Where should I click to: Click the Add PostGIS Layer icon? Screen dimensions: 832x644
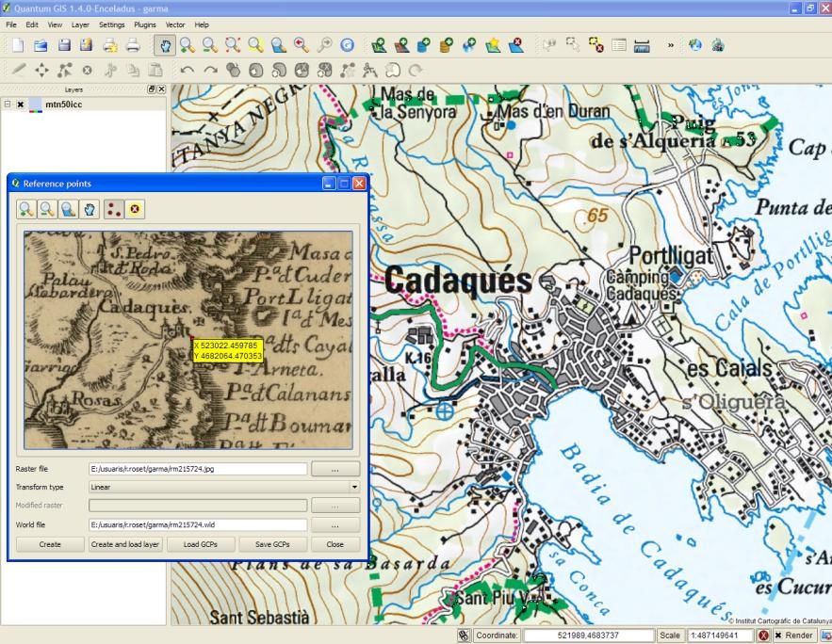click(424, 45)
